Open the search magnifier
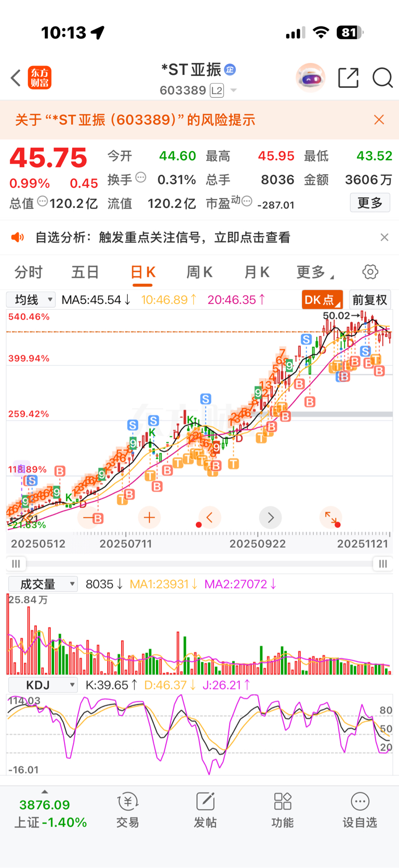 coord(382,78)
